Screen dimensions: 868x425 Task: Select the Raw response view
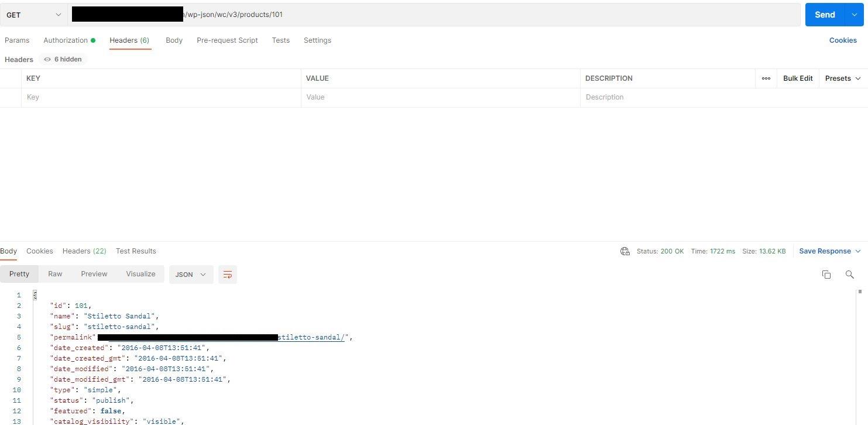click(x=55, y=274)
